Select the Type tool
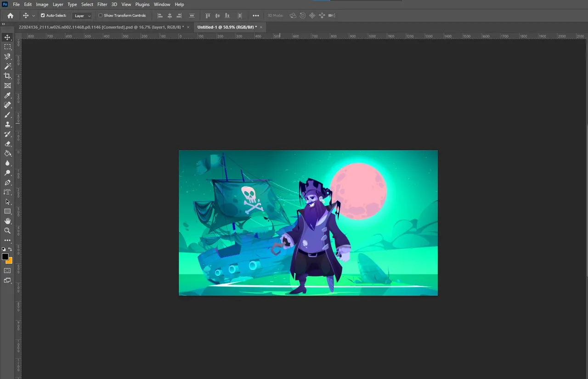Viewport: 588px width, 379px height. 7,192
